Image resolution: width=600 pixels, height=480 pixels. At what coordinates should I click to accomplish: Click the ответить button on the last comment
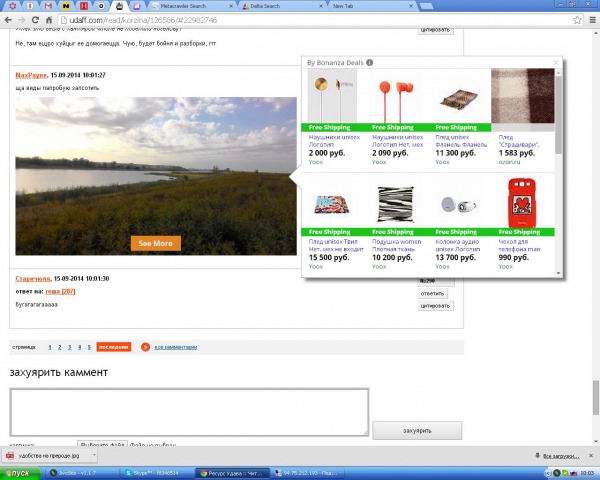(x=432, y=294)
